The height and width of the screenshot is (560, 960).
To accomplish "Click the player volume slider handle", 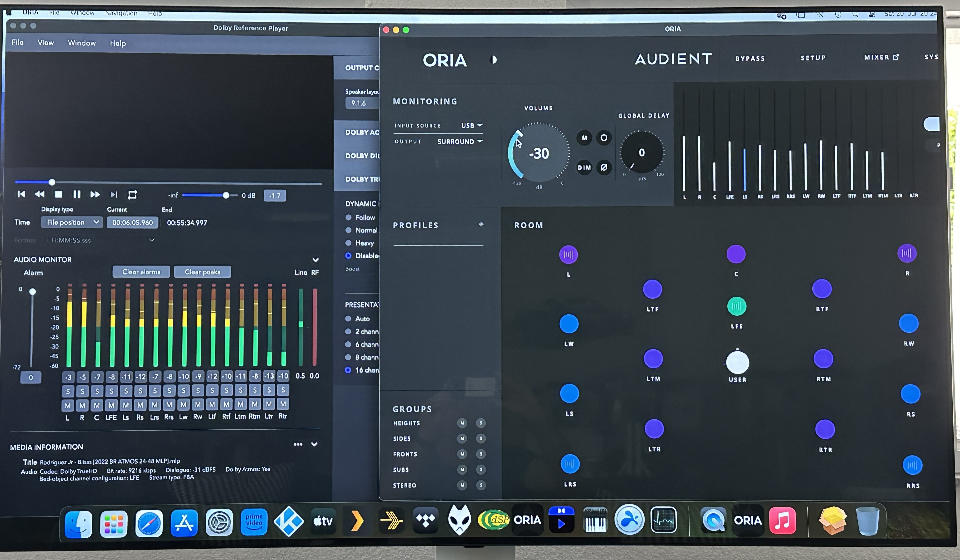I will (226, 195).
